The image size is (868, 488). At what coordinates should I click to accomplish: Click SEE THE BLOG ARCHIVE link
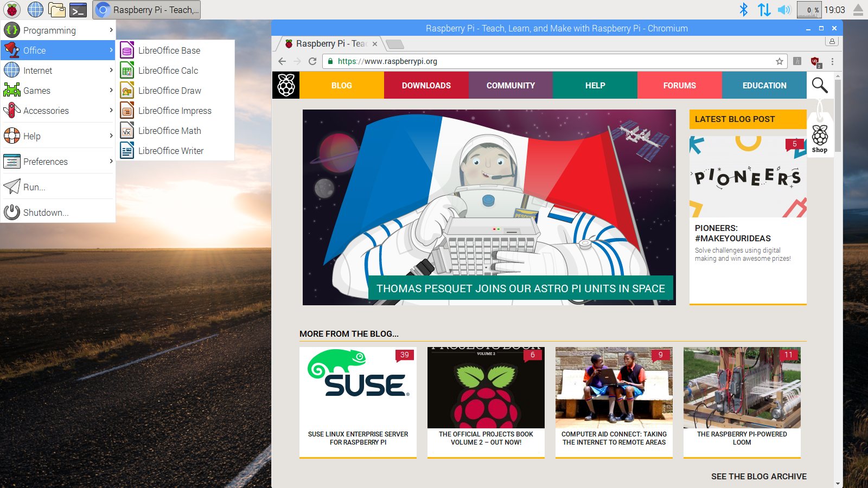pos(759,476)
